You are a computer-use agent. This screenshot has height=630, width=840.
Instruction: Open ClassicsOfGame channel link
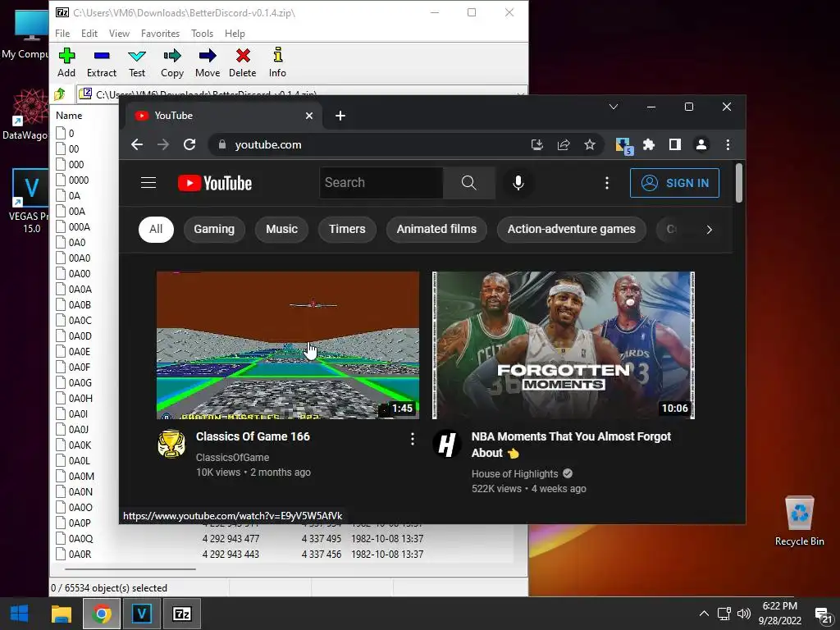coord(232,458)
